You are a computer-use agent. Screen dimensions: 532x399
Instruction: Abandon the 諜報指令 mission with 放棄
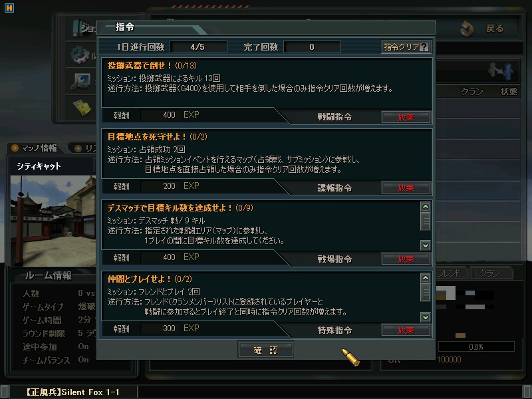pyautogui.click(x=406, y=188)
